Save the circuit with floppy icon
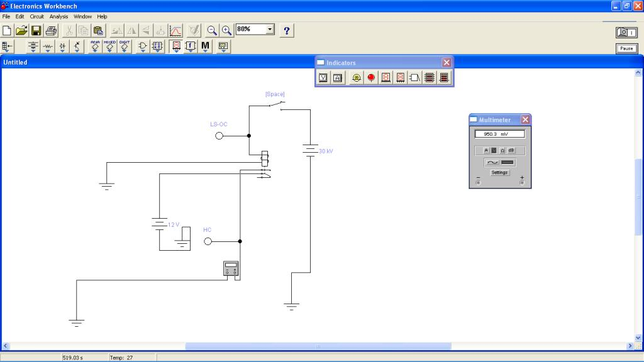Viewport: 644px width, 362px height. pos(36,30)
